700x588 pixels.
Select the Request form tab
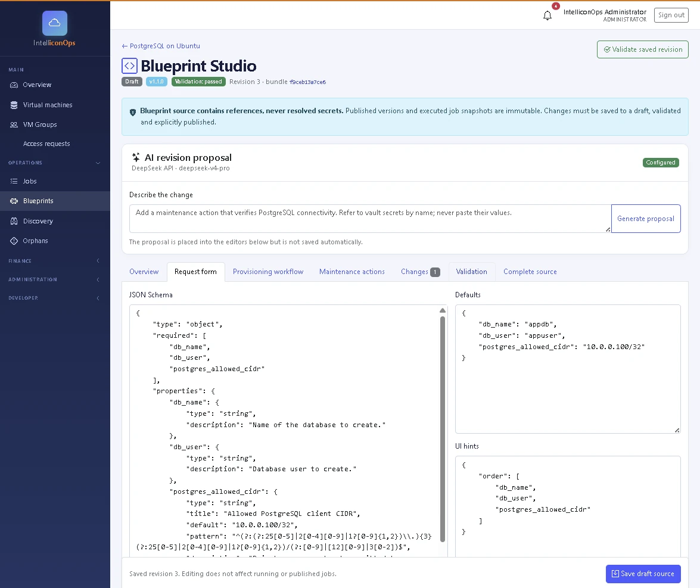point(195,272)
